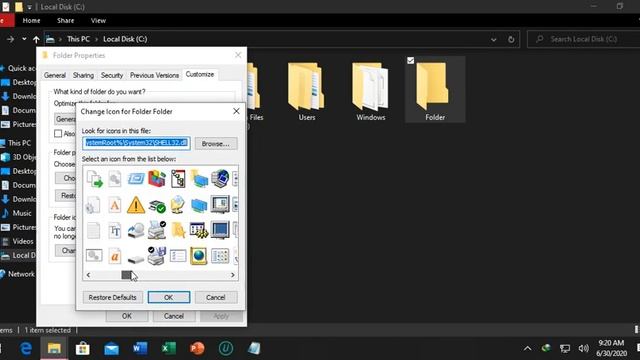Click the Refresh button in the address bar
Image resolution: width=640 pixels, height=360 pixels.
pos(511,39)
